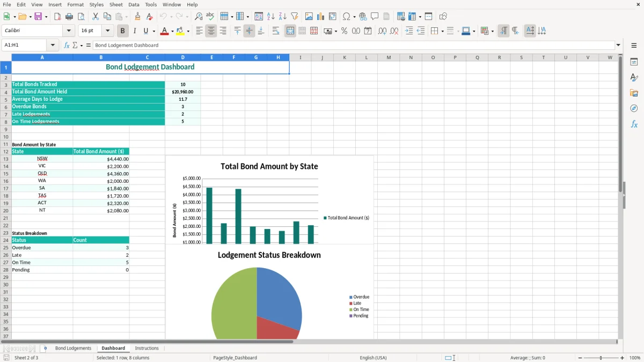The width and height of the screenshot is (644, 362).
Task: Expand the formula bar
Action: 618,46
